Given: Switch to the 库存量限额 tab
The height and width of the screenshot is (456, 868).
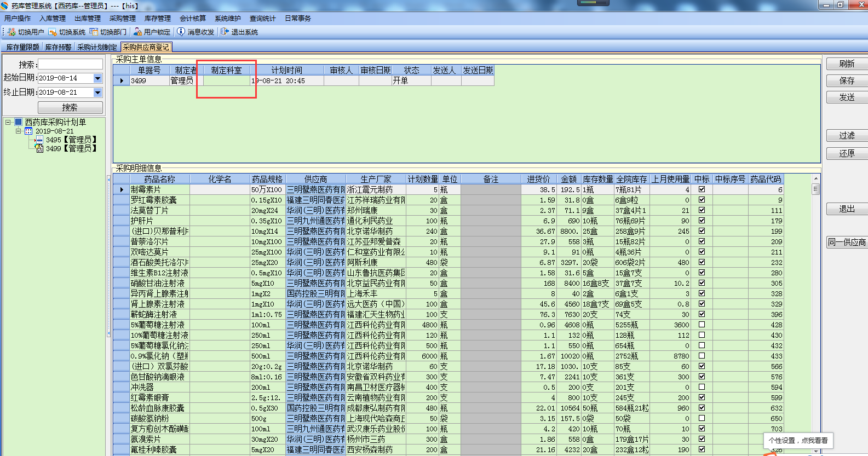Looking at the screenshot, I should 22,47.
